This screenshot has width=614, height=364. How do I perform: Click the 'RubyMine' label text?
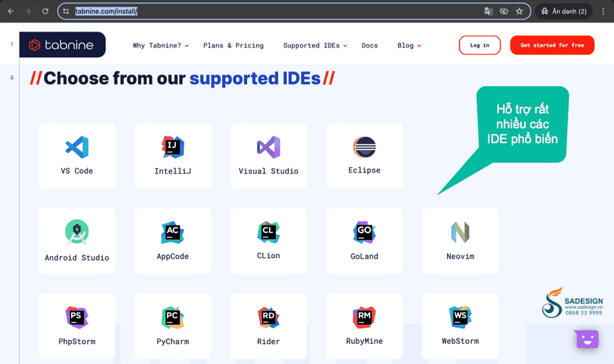[x=364, y=341]
